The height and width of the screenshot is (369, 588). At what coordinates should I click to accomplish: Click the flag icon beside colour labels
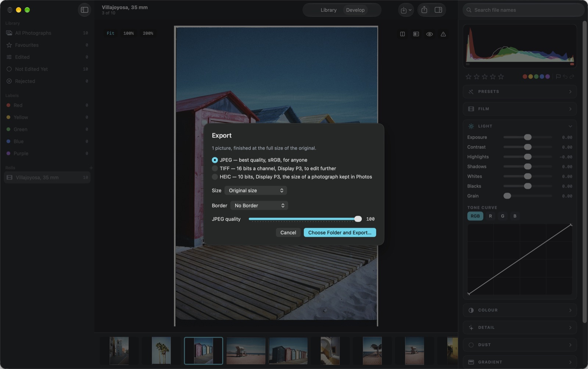558,76
